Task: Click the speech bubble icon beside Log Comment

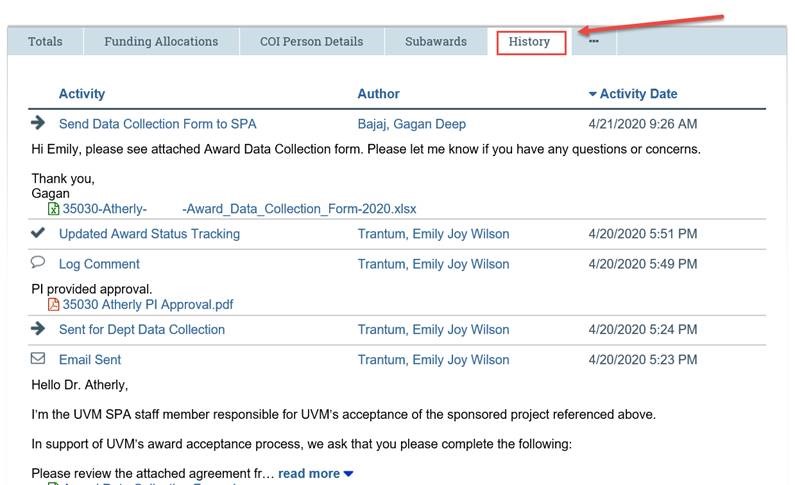Action: point(38,262)
